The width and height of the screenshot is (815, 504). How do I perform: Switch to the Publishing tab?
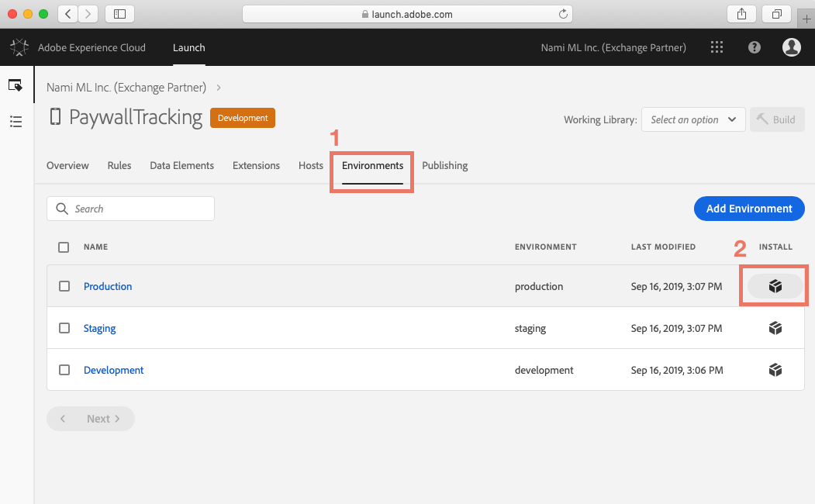click(445, 165)
